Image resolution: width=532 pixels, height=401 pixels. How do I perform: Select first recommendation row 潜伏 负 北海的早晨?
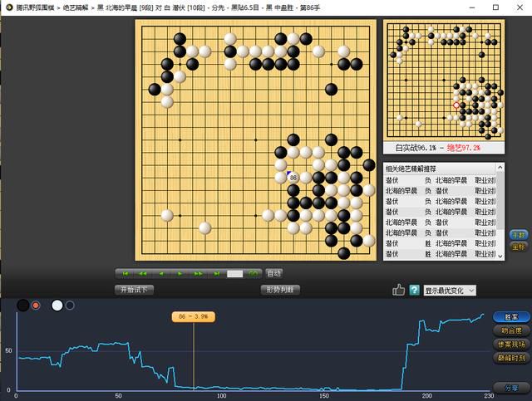pos(441,180)
